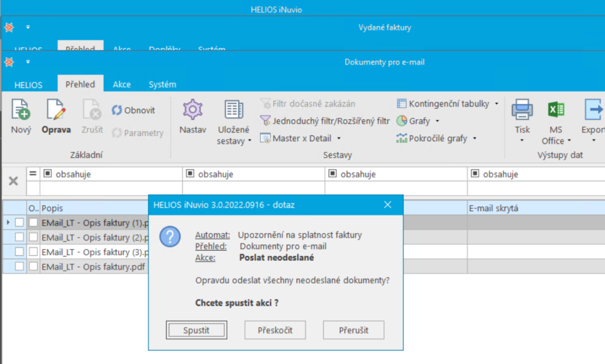Click Přerušit button in dialog
This screenshot has width=605, height=364.
[x=354, y=330]
